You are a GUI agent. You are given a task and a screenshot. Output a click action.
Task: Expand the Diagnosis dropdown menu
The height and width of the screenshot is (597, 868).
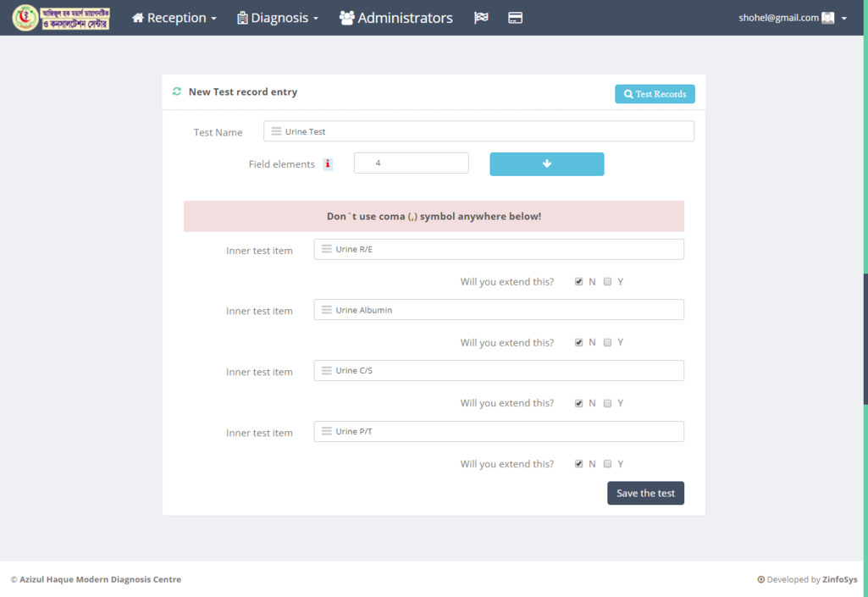click(x=278, y=18)
